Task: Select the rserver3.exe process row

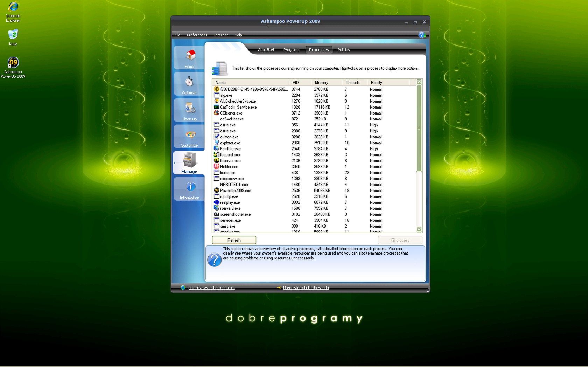Action: [314, 208]
